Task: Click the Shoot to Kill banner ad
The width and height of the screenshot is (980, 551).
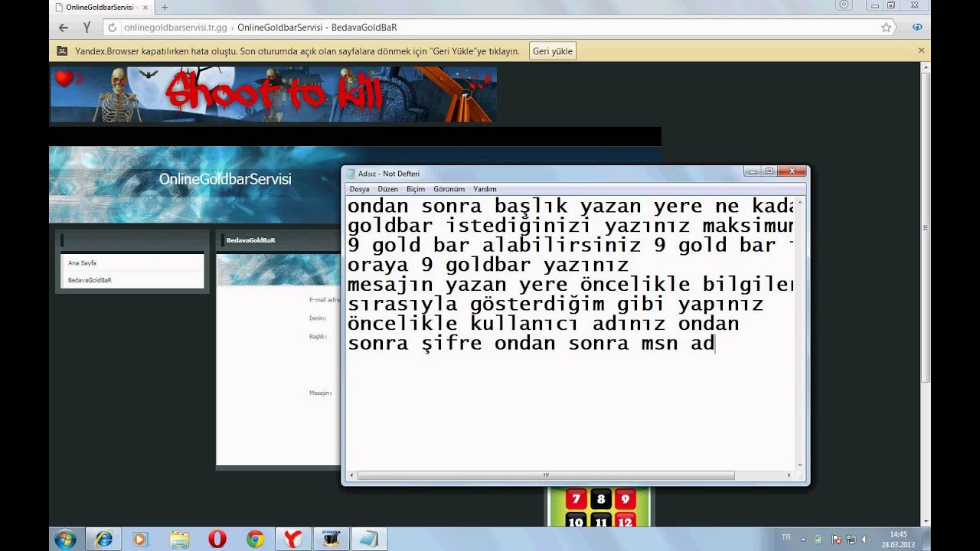Action: (273, 94)
